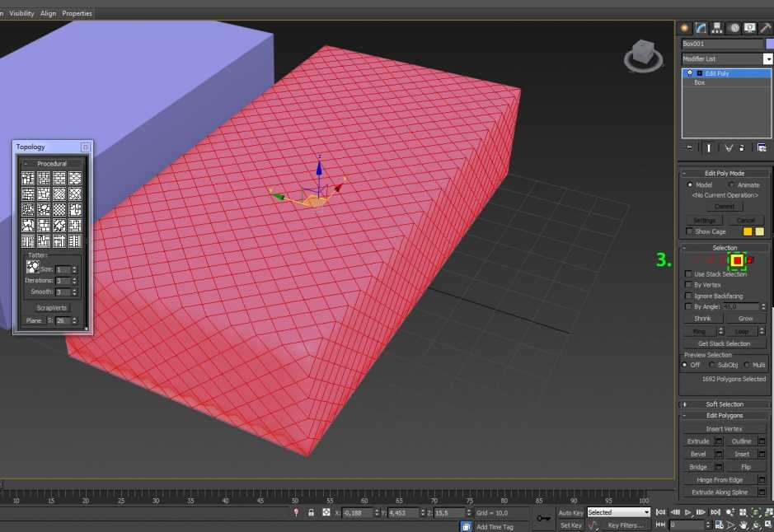
Task: Select the Animate radio button
Action: 731,185
